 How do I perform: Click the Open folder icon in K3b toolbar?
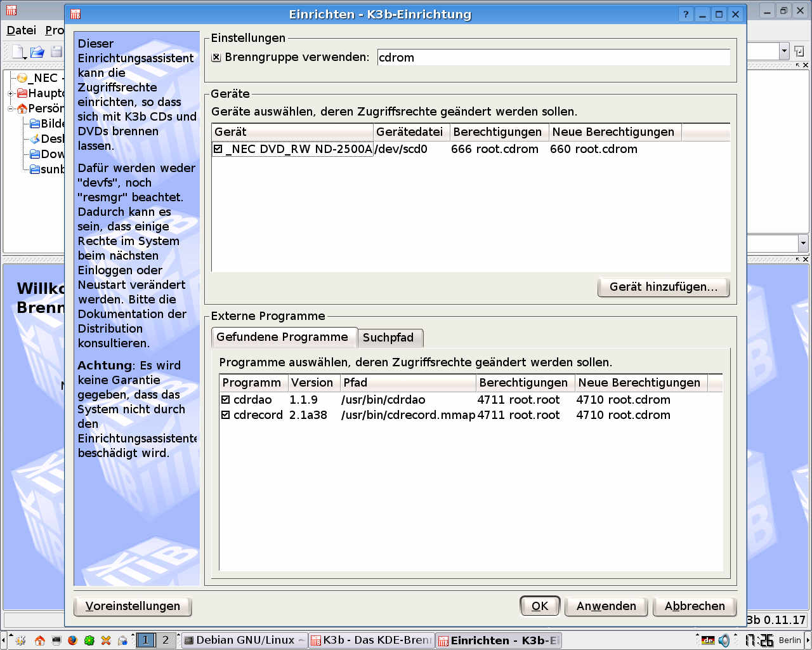coord(37,51)
